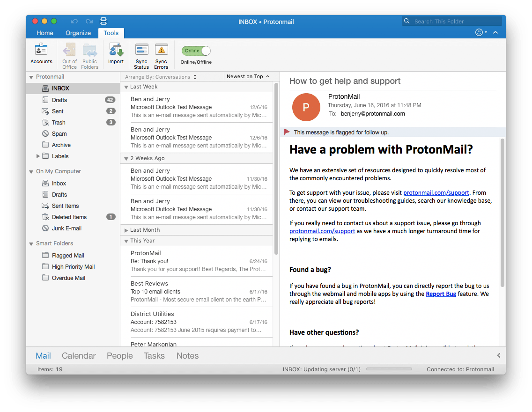This screenshot has height=412, width=532.
Task: Check Sync Status
Action: coord(141,54)
